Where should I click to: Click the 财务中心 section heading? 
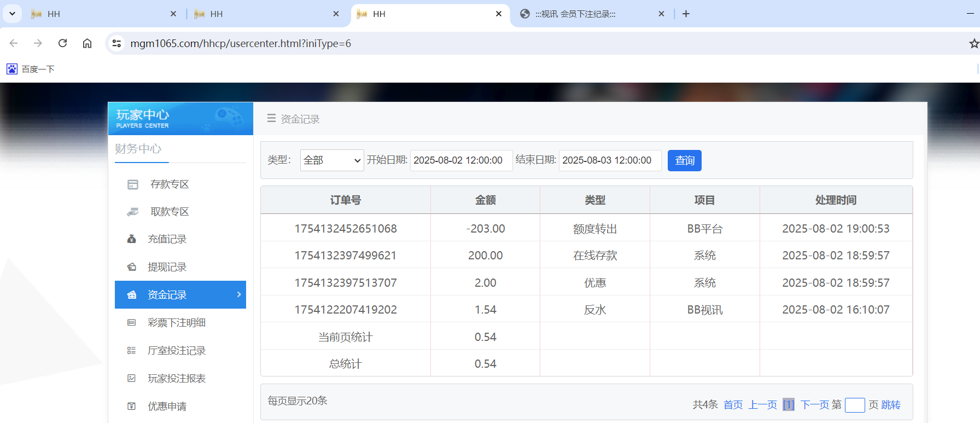coord(138,149)
